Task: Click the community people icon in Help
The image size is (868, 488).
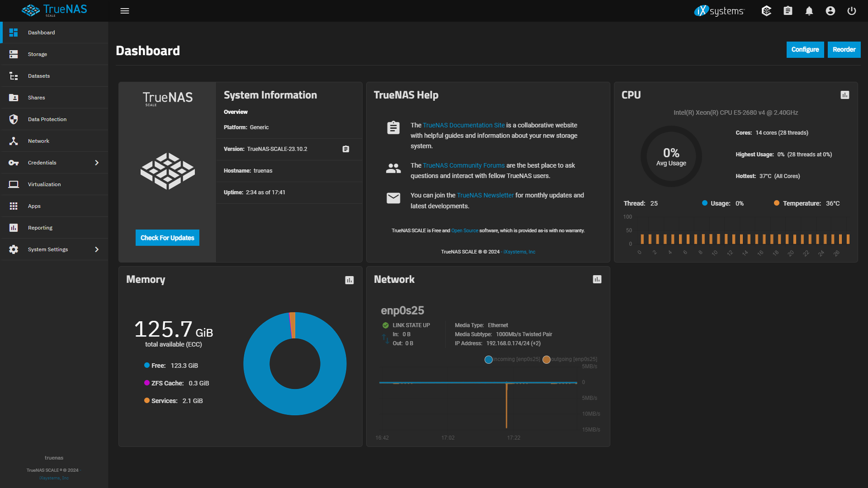Action: [393, 169]
